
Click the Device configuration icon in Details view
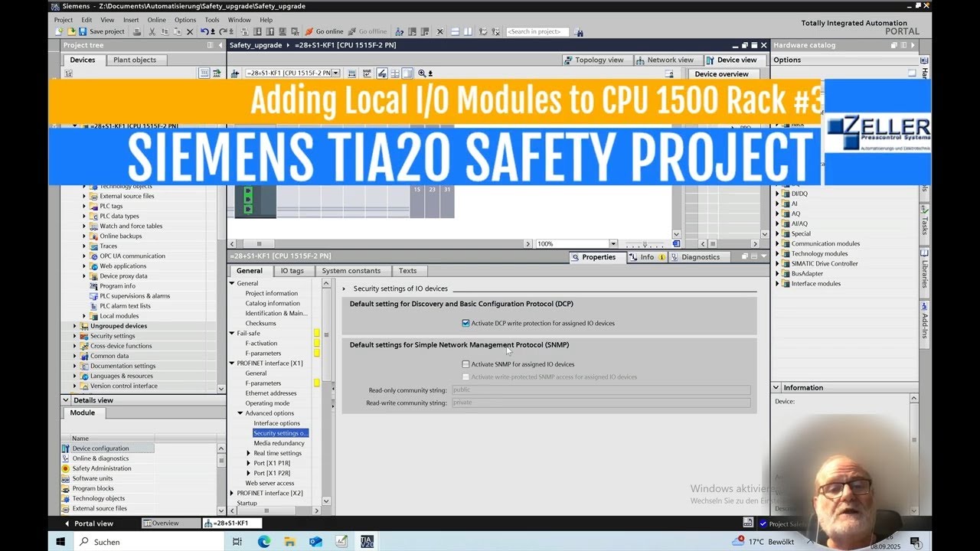tap(66, 448)
